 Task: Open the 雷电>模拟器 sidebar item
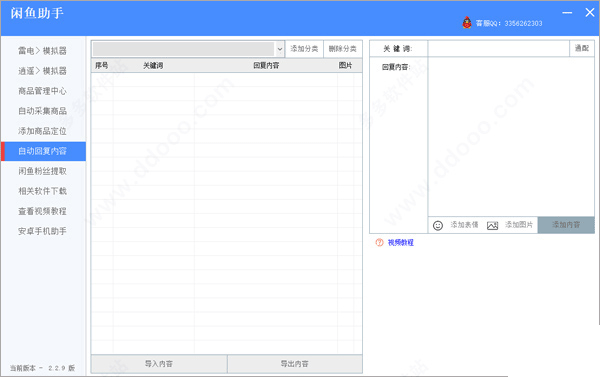[x=42, y=51]
